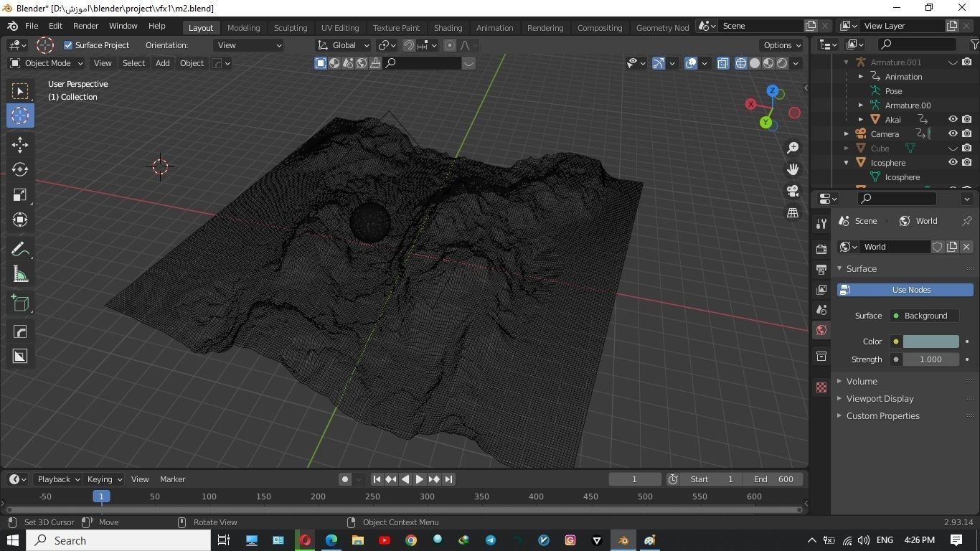Toggle snapping magnet button
Image resolution: width=980 pixels, height=551 pixels.
[409, 45]
